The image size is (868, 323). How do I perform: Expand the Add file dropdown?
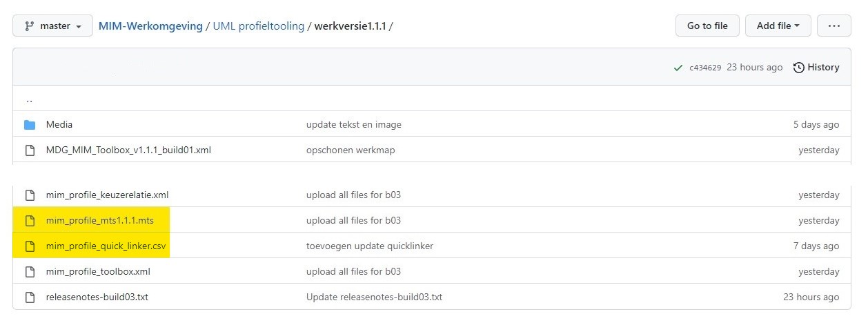pyautogui.click(x=778, y=26)
